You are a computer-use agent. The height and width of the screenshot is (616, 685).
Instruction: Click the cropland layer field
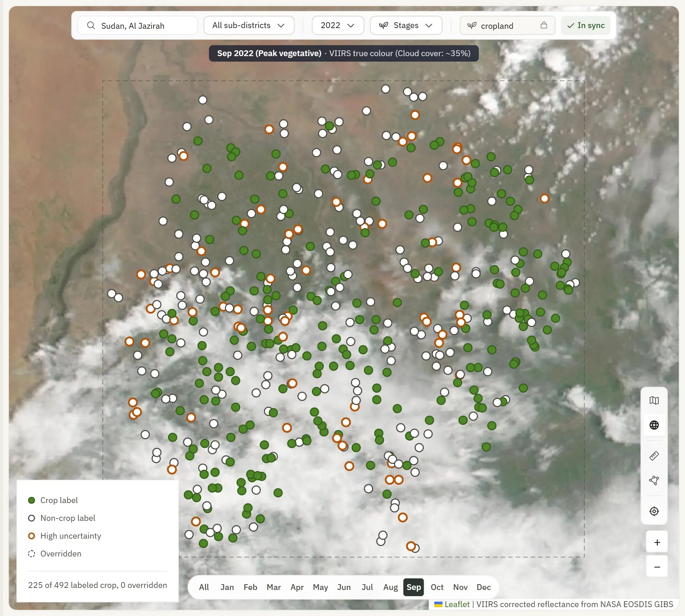507,26
